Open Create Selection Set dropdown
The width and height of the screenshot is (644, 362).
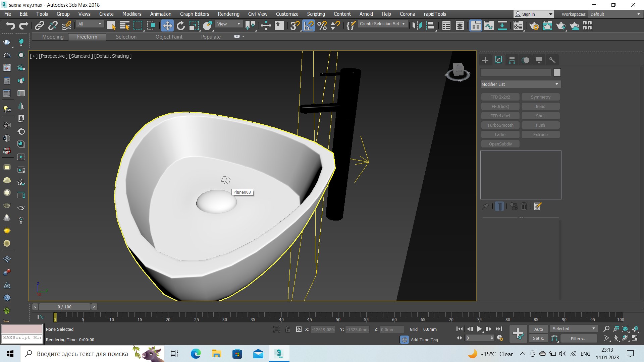tap(382, 24)
